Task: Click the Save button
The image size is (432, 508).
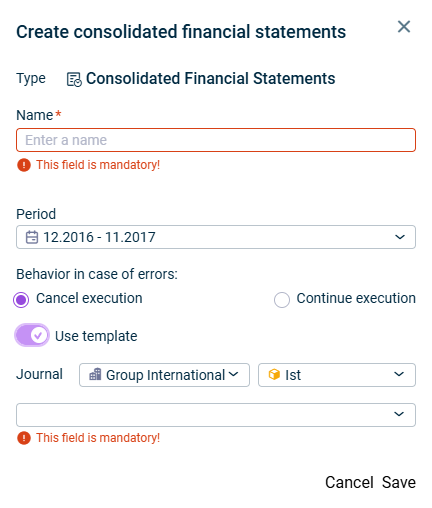Action: (x=399, y=482)
